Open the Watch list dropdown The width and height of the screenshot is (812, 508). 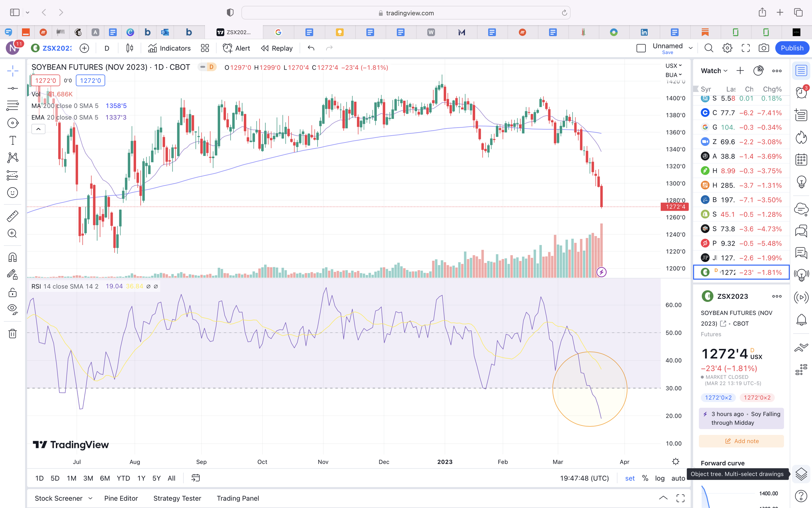[714, 71]
